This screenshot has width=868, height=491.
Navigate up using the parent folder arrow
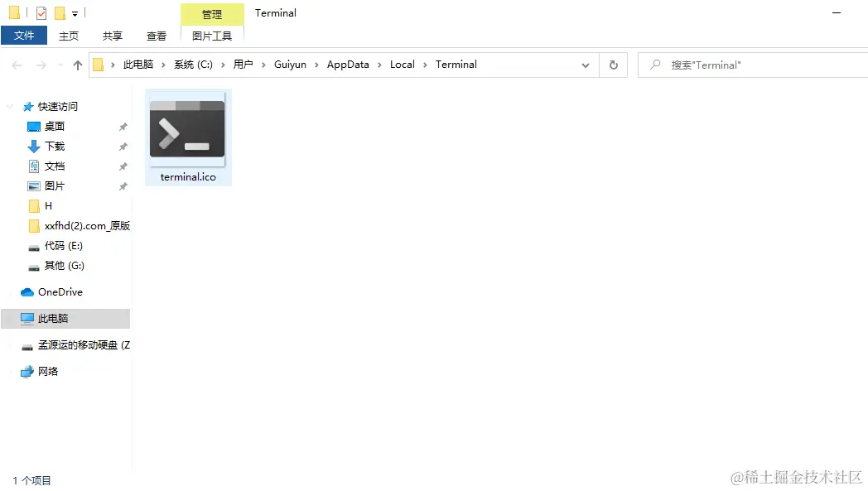(77, 64)
